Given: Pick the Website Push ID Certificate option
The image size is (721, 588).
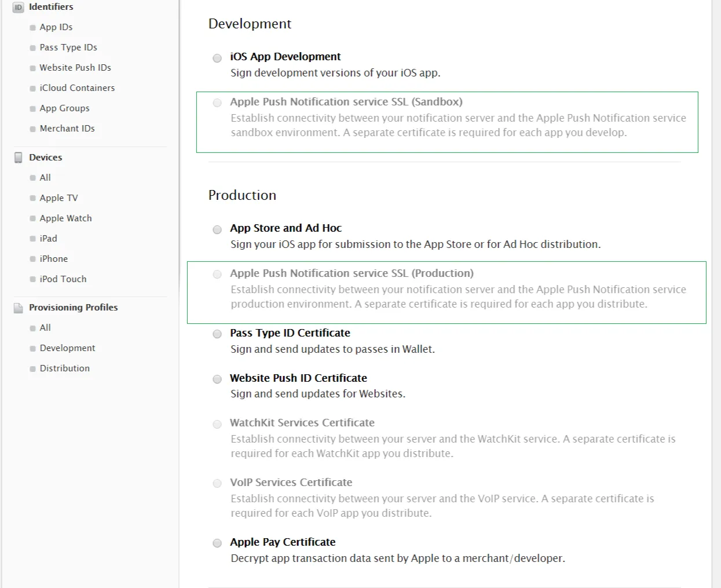Looking at the screenshot, I should click(217, 379).
